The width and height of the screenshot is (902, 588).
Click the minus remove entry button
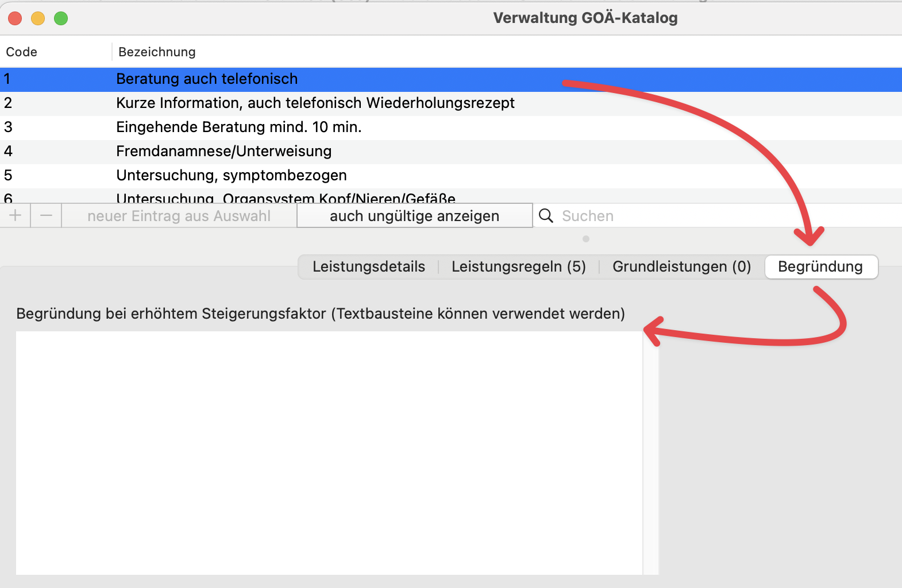[46, 216]
